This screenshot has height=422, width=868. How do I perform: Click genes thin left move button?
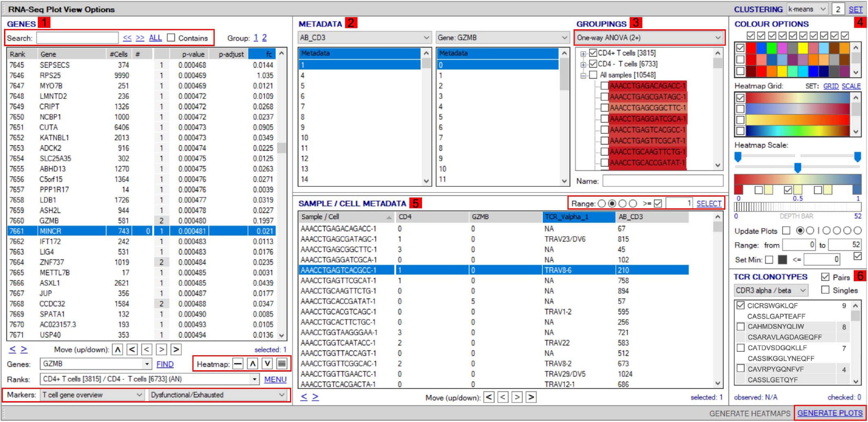click(147, 350)
